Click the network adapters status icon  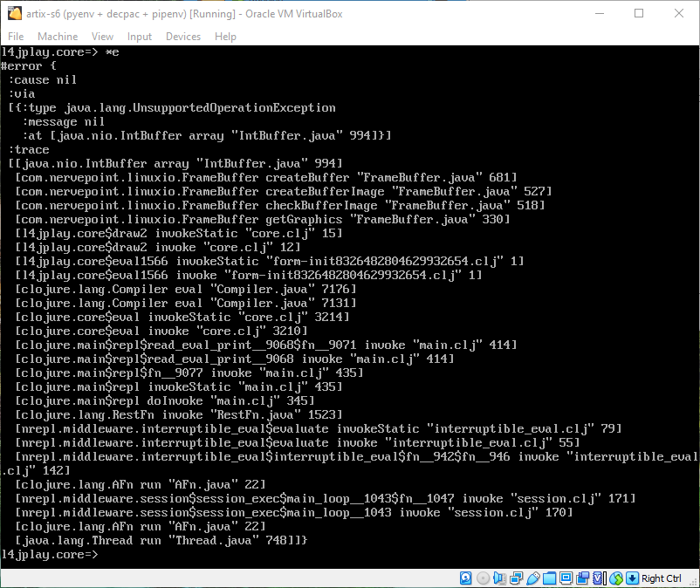coord(516,578)
